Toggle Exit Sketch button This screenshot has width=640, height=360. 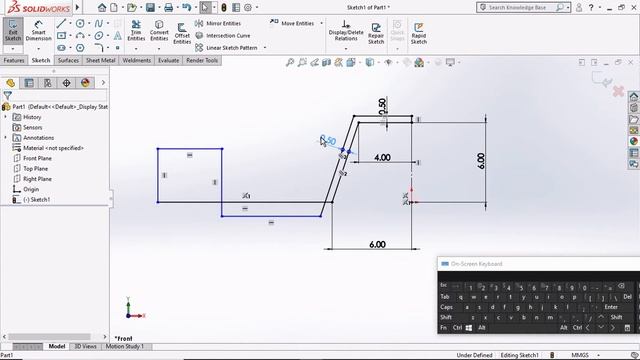pos(13,30)
